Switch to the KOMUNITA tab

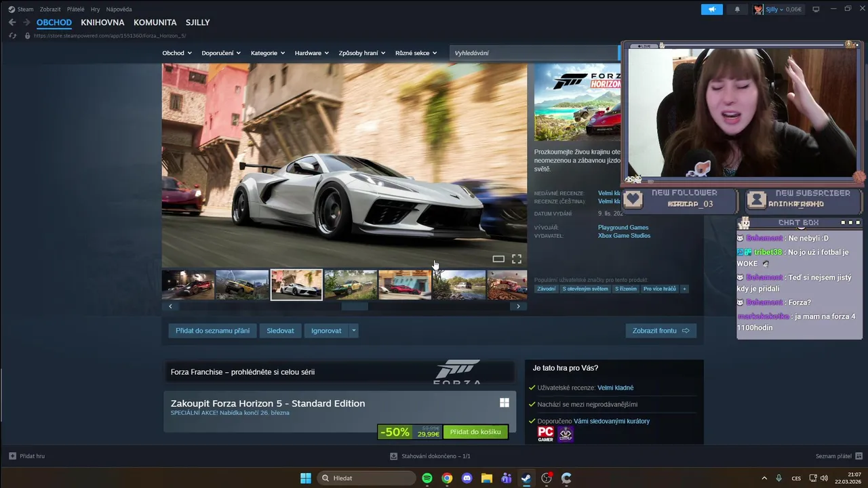[x=155, y=22]
